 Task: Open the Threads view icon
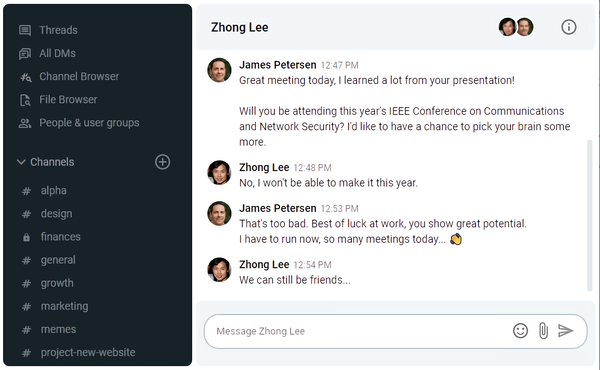click(x=25, y=30)
